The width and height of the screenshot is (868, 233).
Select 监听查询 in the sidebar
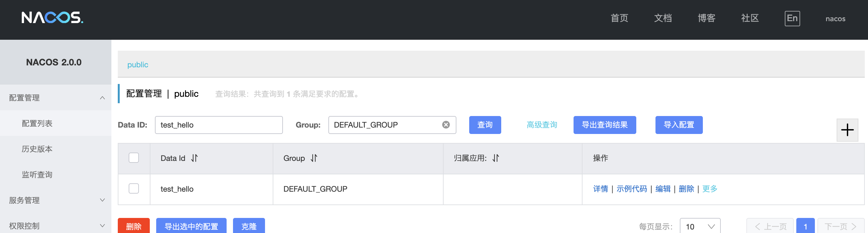pos(56,175)
